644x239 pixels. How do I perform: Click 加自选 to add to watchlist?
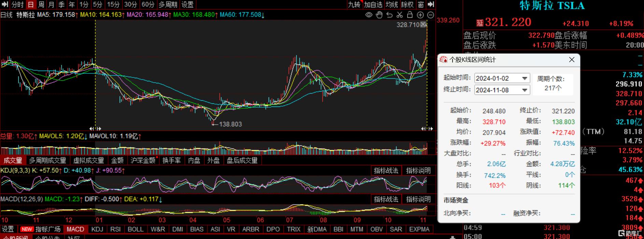point(373,4)
